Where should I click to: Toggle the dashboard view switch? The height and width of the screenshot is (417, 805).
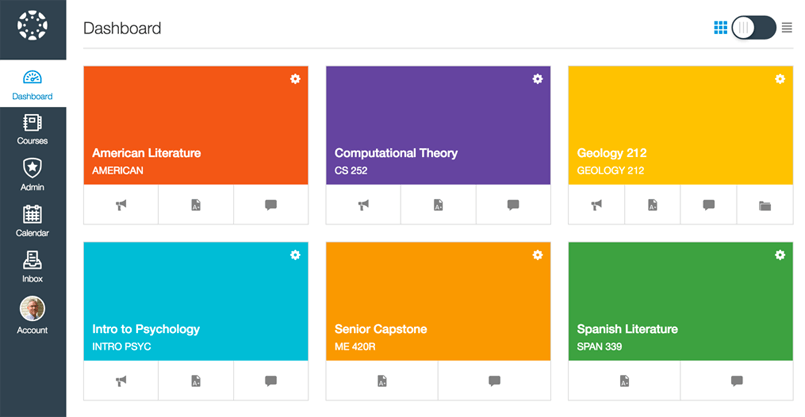click(754, 28)
